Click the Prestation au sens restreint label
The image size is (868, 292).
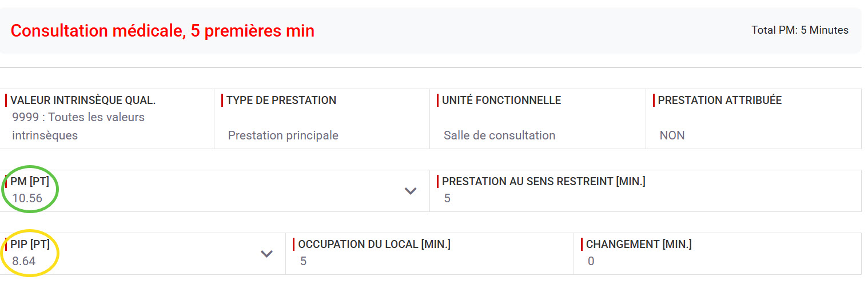click(x=544, y=182)
